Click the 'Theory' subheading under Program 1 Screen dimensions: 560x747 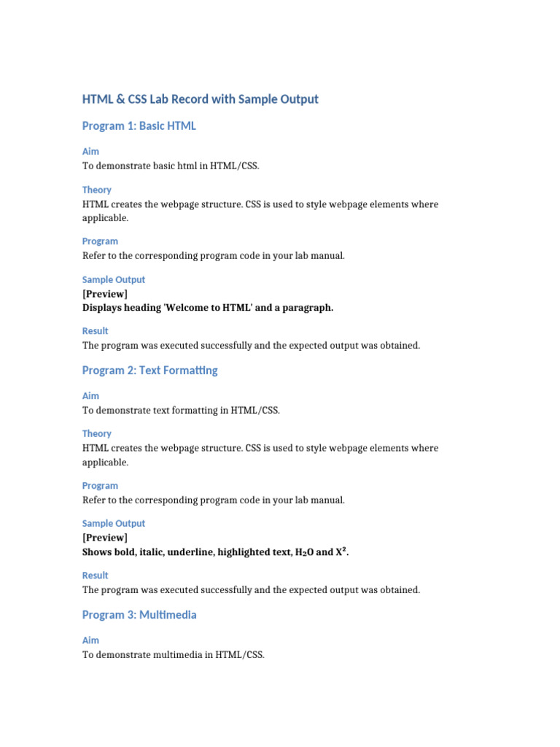(x=97, y=190)
